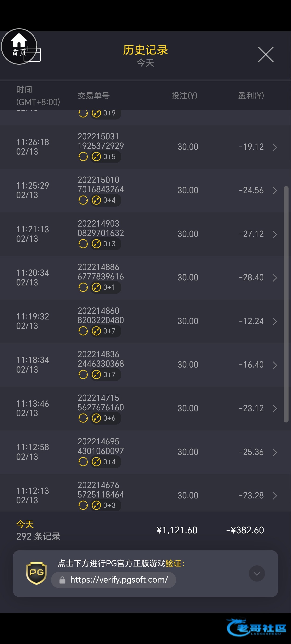
Task: Tap the 0+4 badge on 11:12:58 record
Action: [106, 462]
